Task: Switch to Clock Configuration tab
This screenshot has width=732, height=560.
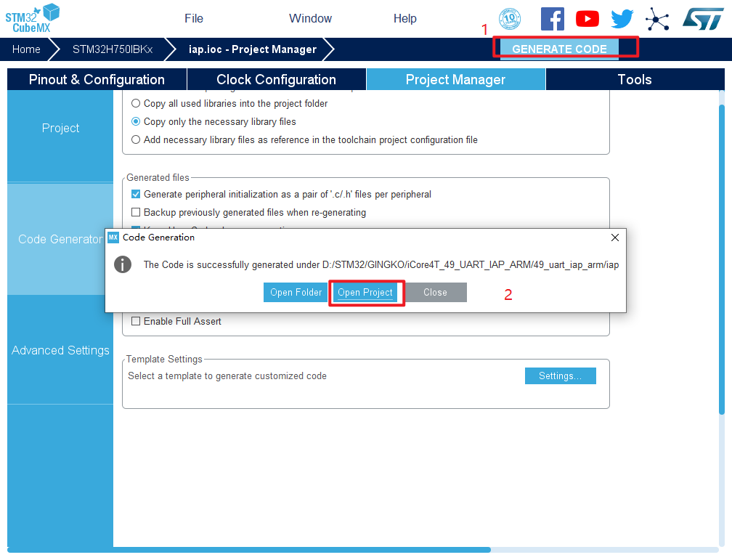Action: point(276,80)
